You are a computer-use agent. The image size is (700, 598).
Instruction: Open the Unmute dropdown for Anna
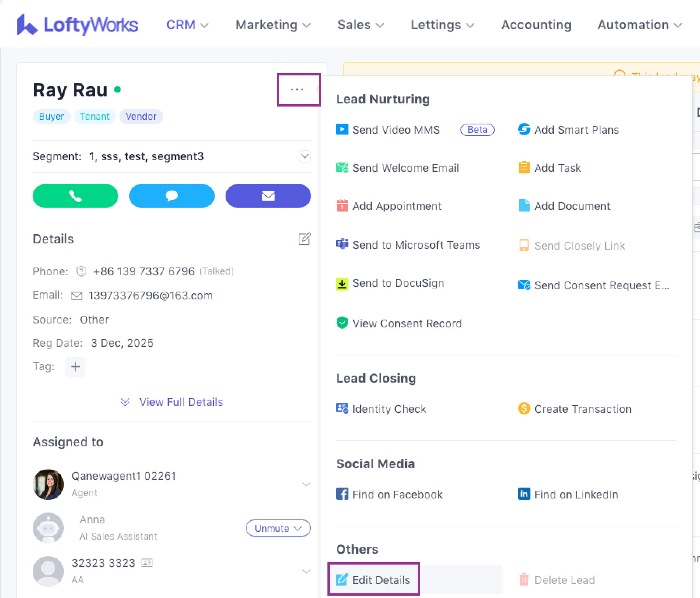(x=278, y=528)
